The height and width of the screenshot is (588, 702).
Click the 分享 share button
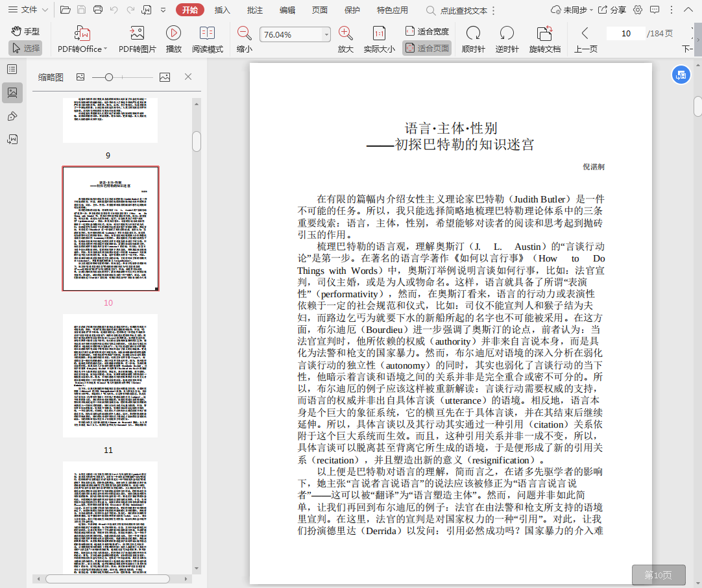[612, 10]
